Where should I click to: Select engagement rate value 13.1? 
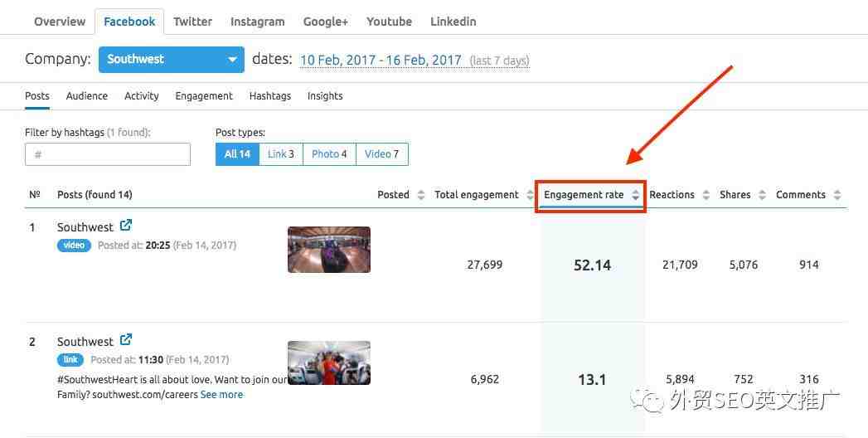(592, 380)
